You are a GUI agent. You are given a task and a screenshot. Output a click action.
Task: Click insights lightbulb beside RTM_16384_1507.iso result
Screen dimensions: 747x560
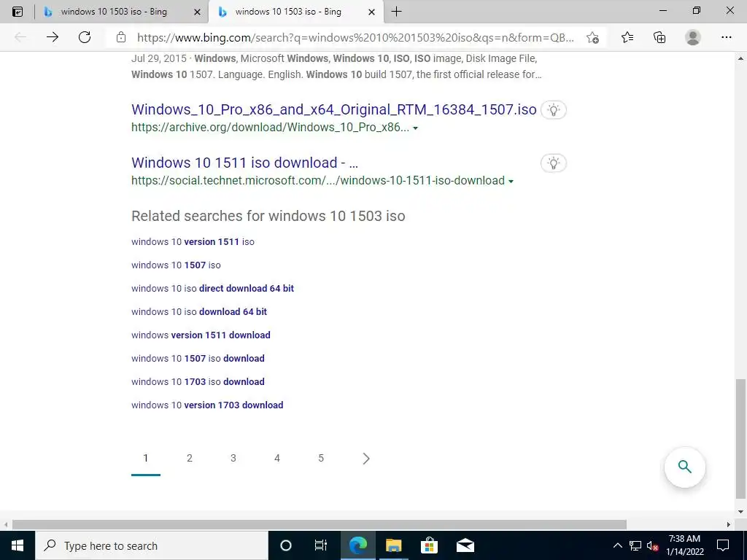point(553,110)
